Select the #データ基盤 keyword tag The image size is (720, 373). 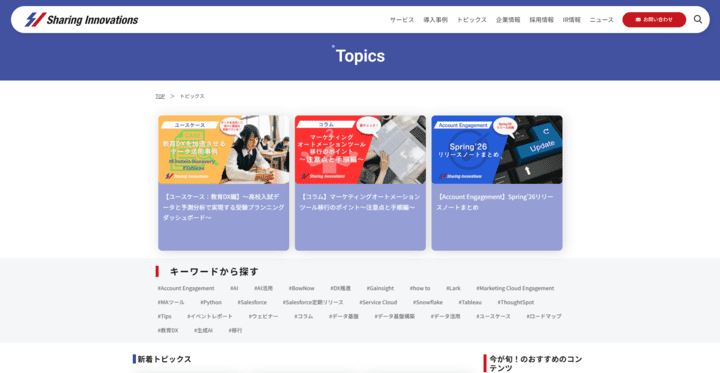coord(343,316)
